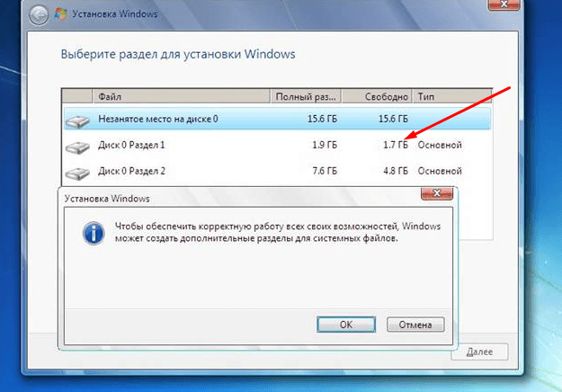The image size is (562, 392).
Task: Click the 4.8 ГБ free space value
Action: 396,172
